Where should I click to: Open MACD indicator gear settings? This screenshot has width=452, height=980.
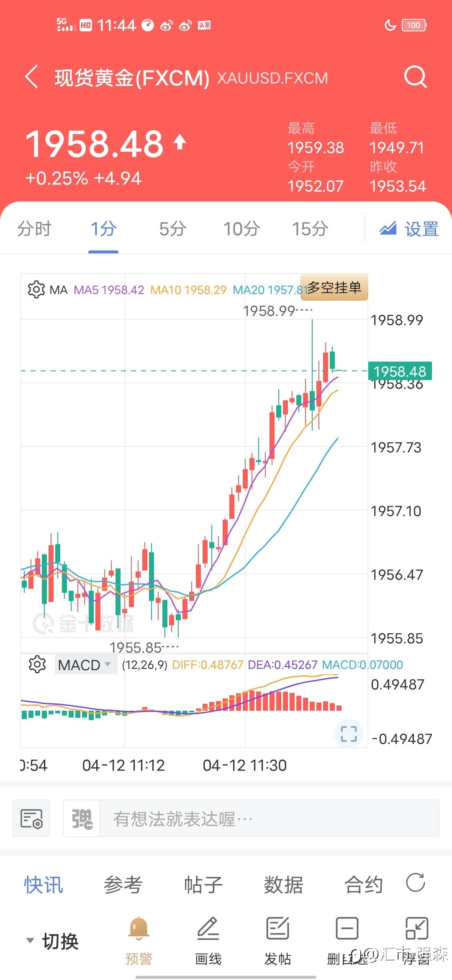pos(37,664)
